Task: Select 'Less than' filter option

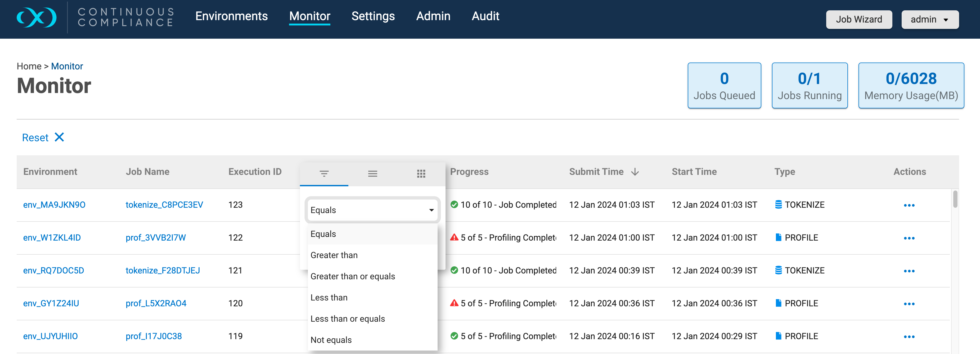Action: [372, 298]
